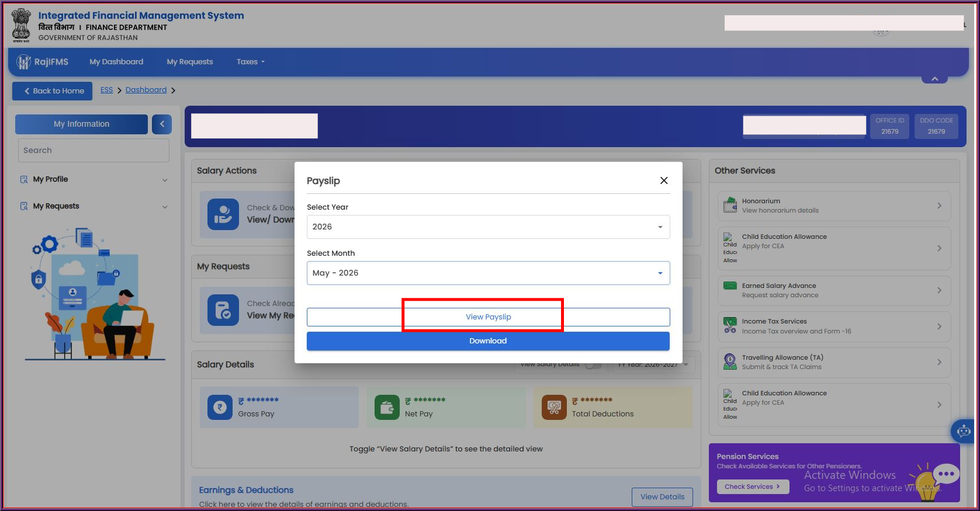Click the Net Pay label

418,414
